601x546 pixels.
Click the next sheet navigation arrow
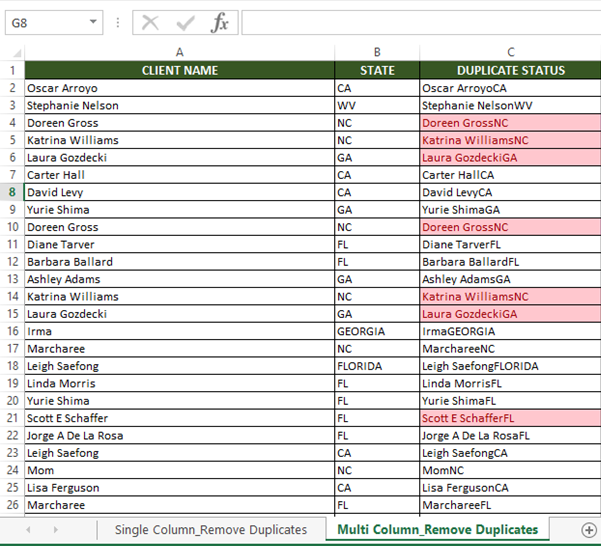[56, 530]
